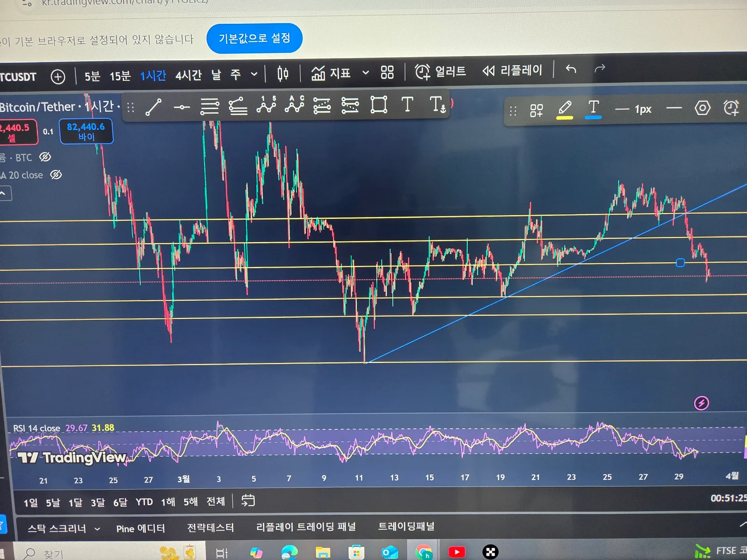Click the blue buy 바이 button
This screenshot has height=560, width=747.
(86, 131)
